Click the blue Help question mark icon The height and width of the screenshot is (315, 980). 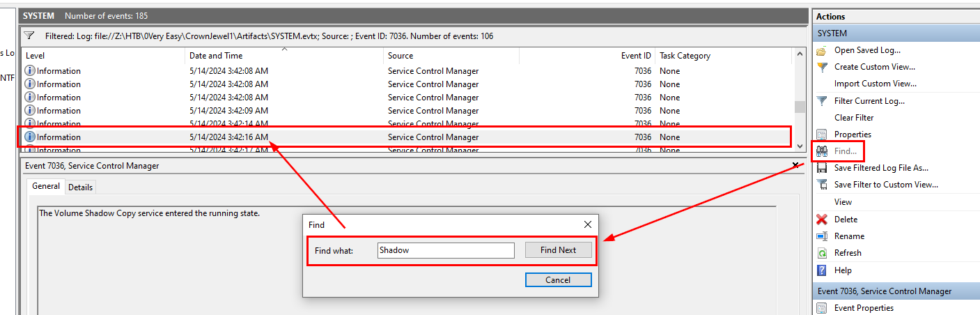[822, 270]
